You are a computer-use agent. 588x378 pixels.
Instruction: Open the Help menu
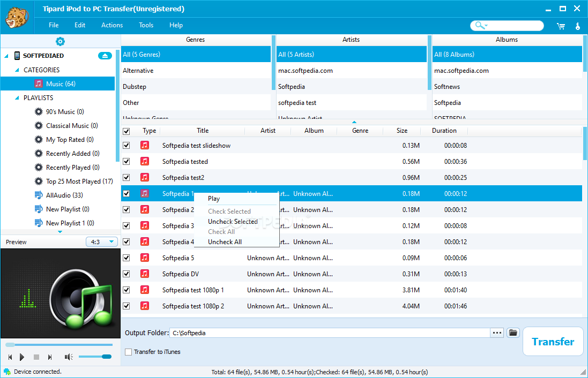coord(176,25)
